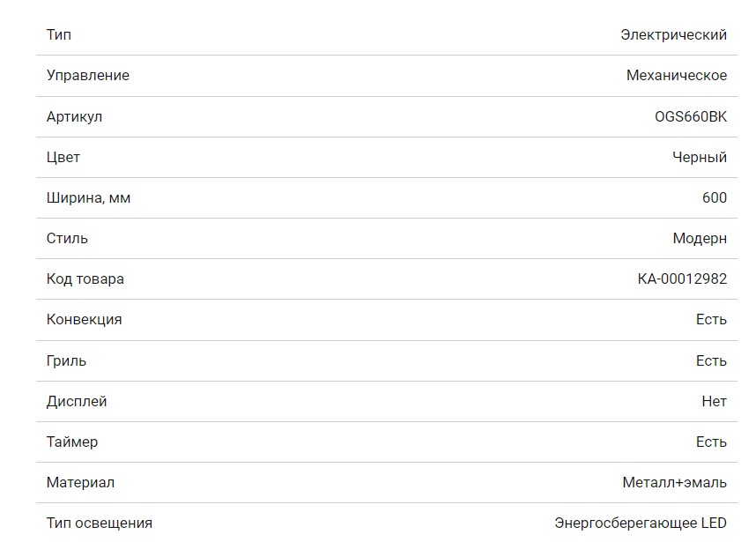Viewport: 756px width, 542px height.
Task: Click the "Черный" color value
Action: tap(700, 157)
